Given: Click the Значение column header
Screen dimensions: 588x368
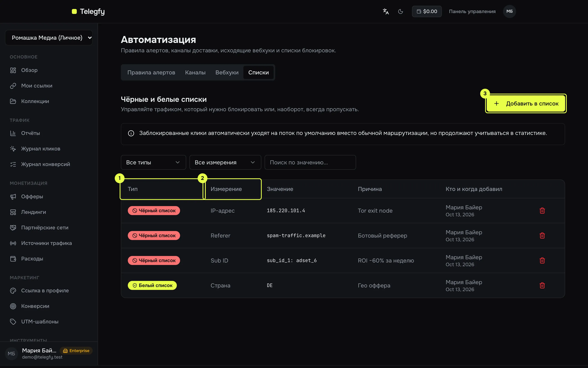Looking at the screenshot, I should 280,189.
